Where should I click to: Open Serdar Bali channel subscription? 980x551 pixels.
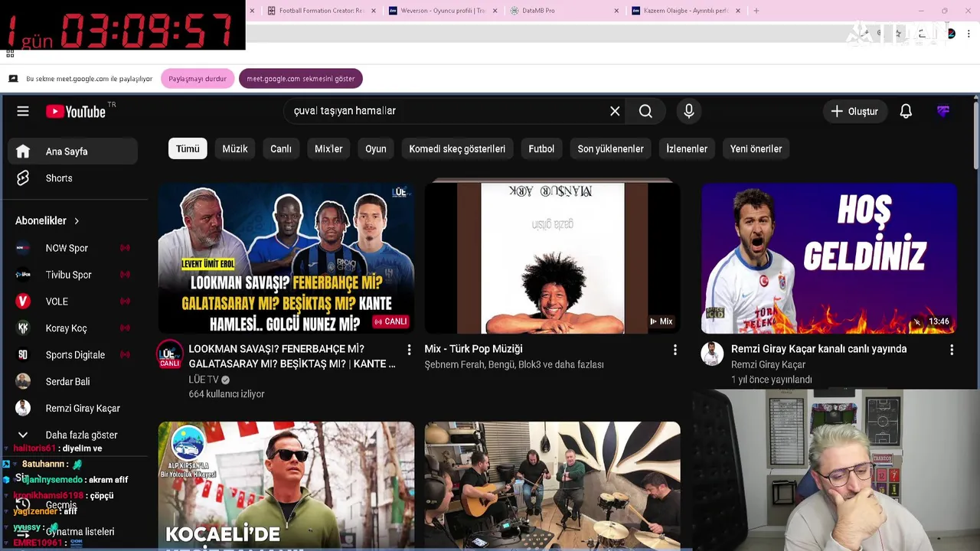click(73, 382)
